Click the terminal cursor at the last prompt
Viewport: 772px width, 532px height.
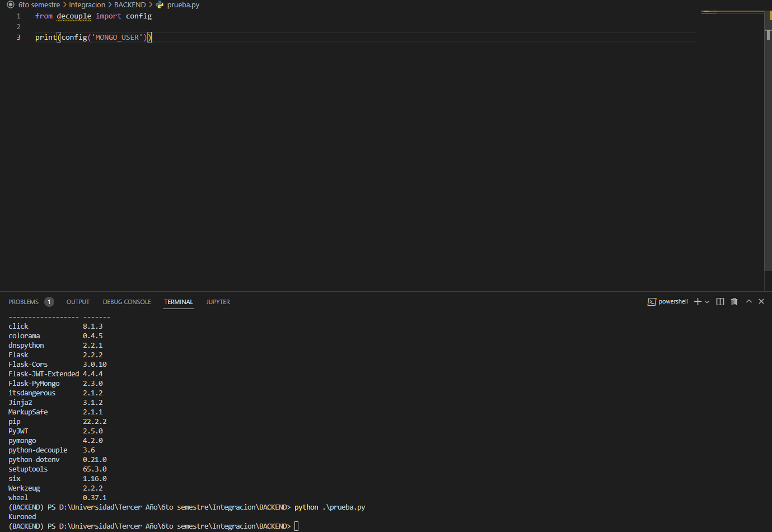tap(297, 526)
